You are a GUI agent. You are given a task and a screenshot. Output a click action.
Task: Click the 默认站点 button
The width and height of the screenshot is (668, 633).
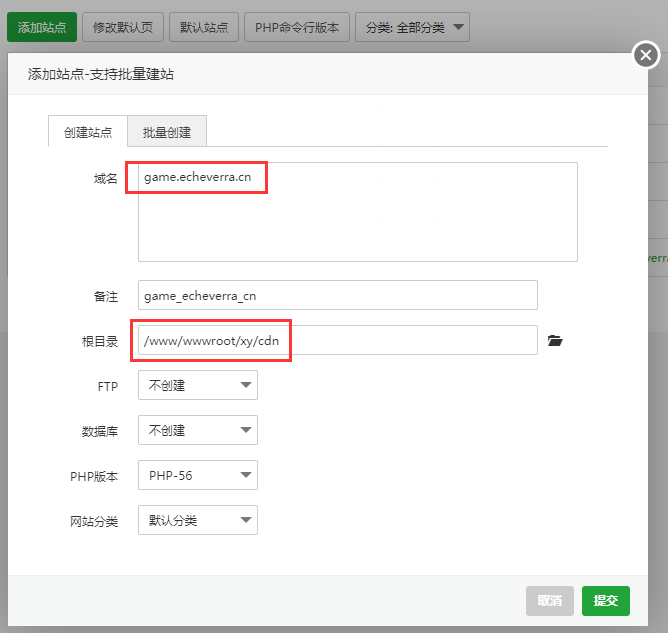tap(204, 27)
